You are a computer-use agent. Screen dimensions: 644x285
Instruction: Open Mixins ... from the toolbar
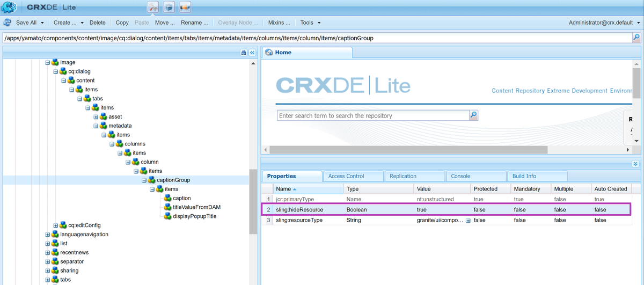280,23
